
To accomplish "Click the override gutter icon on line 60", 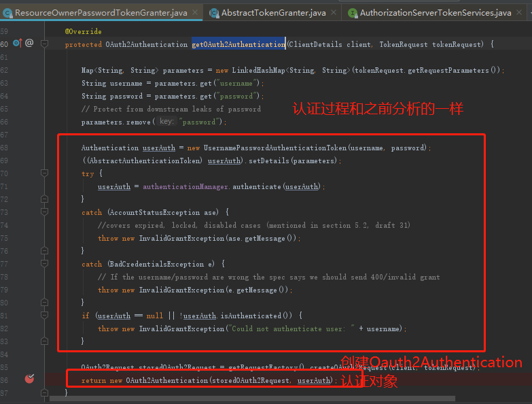I will point(17,43).
